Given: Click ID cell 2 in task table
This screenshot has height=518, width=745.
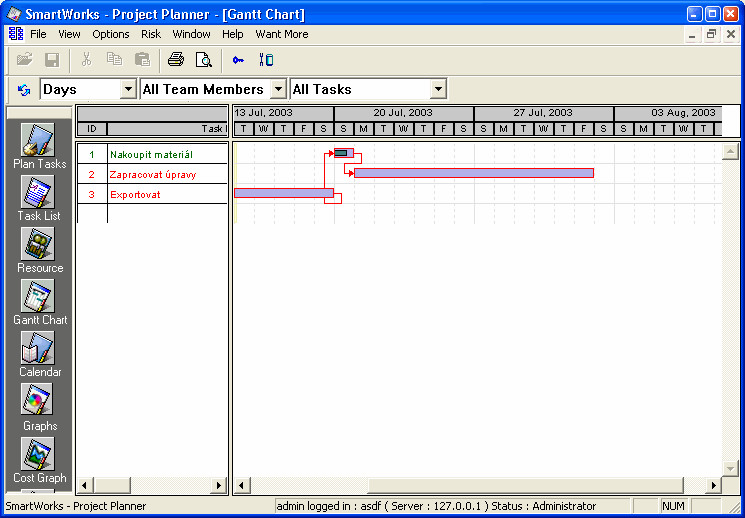Looking at the screenshot, I should click(92, 174).
